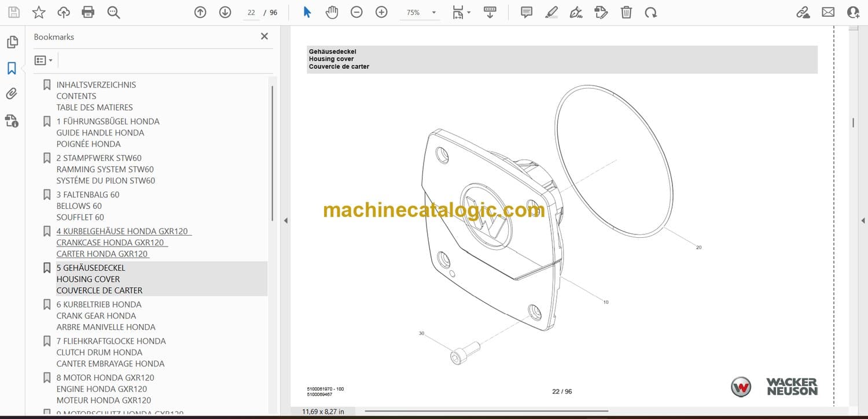Open bookmark 3 Faltenbalg 60
This screenshot has width=868, height=419.
pyautogui.click(x=88, y=194)
